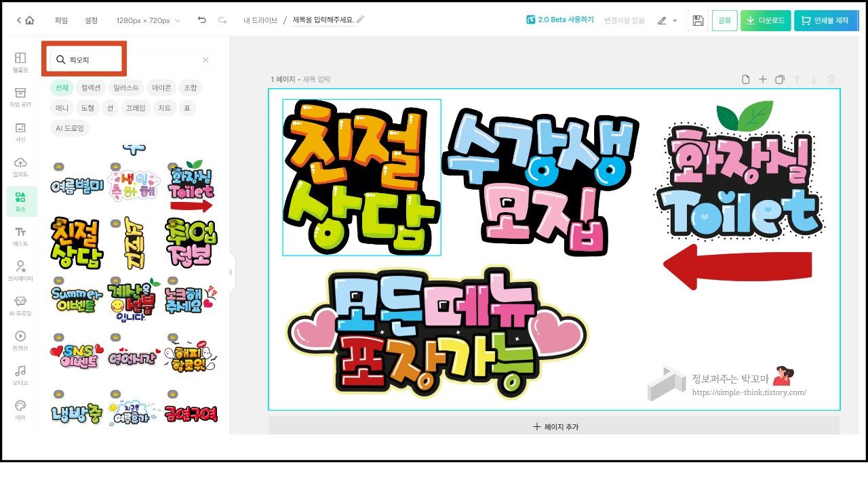Screen dimensions: 868x488
Task: Open the 테마 theme palette panel
Action: [x=20, y=410]
